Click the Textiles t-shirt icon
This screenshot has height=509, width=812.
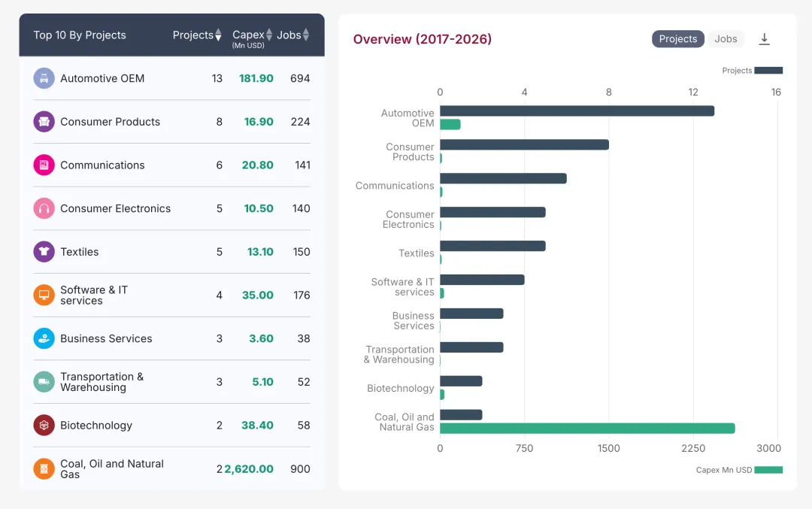coord(44,252)
